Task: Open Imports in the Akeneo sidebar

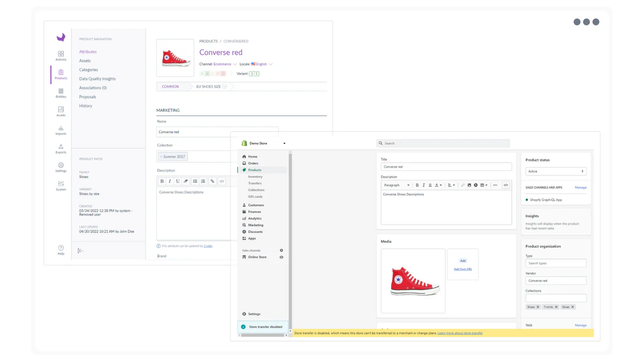Action: click(61, 130)
